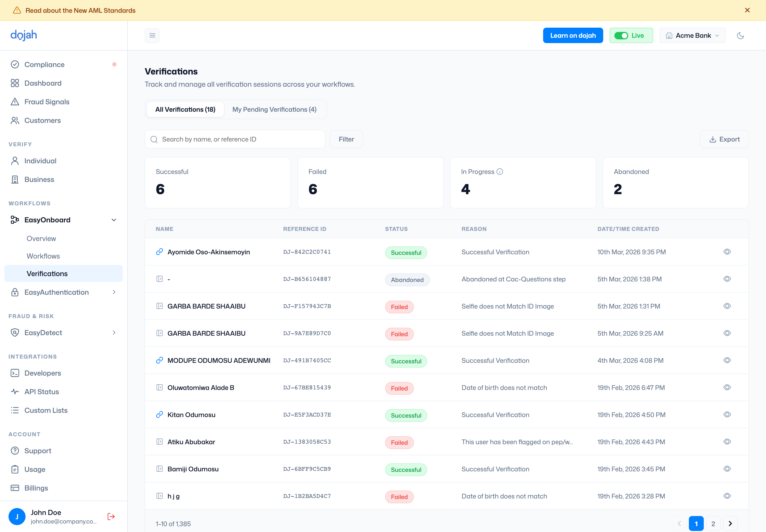Click the John Doe avatar
The height and width of the screenshot is (532, 766).
coord(17,517)
